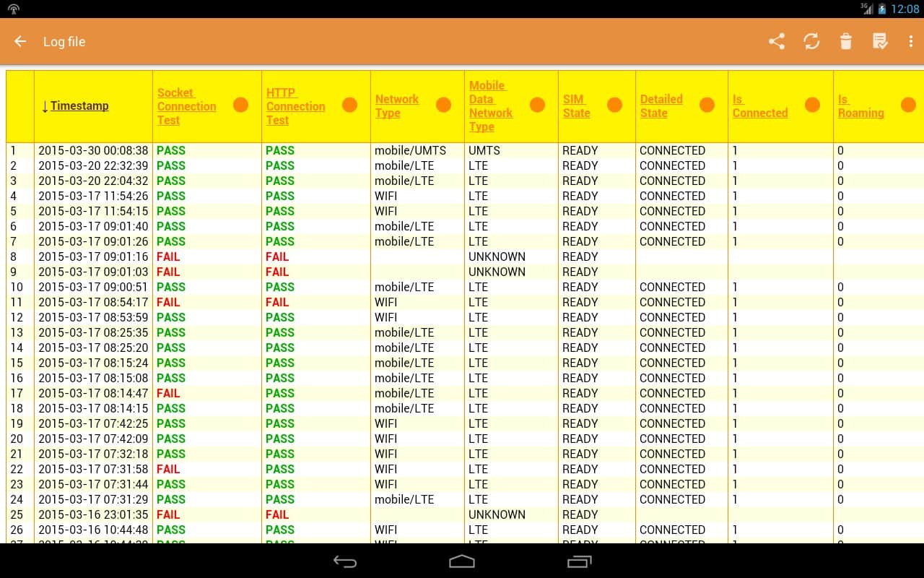Toggle orange dot beside HTTP Connection Test
This screenshot has width=924, height=578.
pos(350,105)
